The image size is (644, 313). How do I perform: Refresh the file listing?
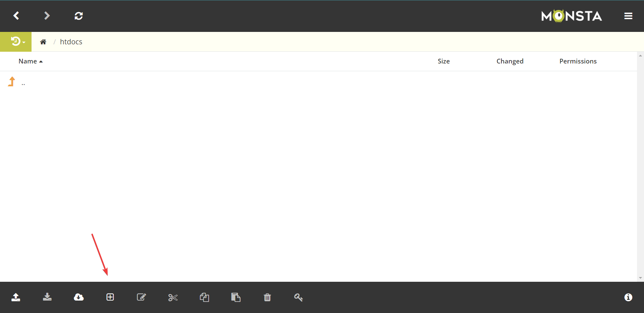click(78, 16)
